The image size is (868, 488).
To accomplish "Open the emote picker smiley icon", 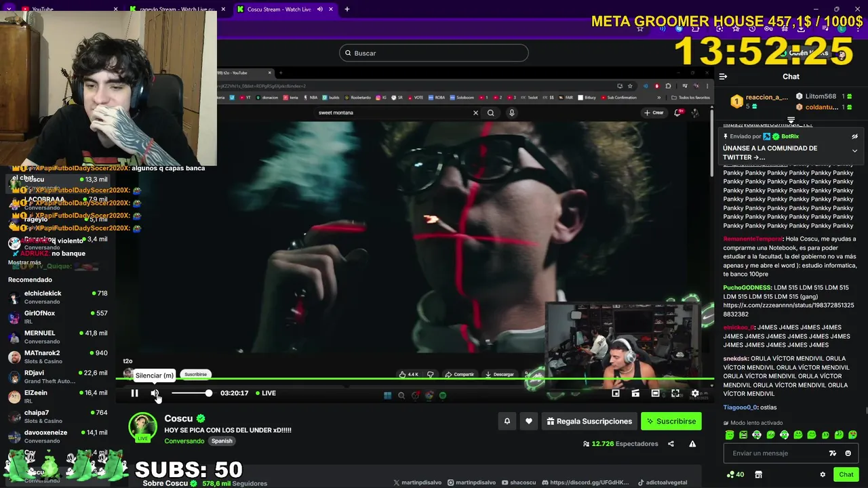I will [x=848, y=453].
